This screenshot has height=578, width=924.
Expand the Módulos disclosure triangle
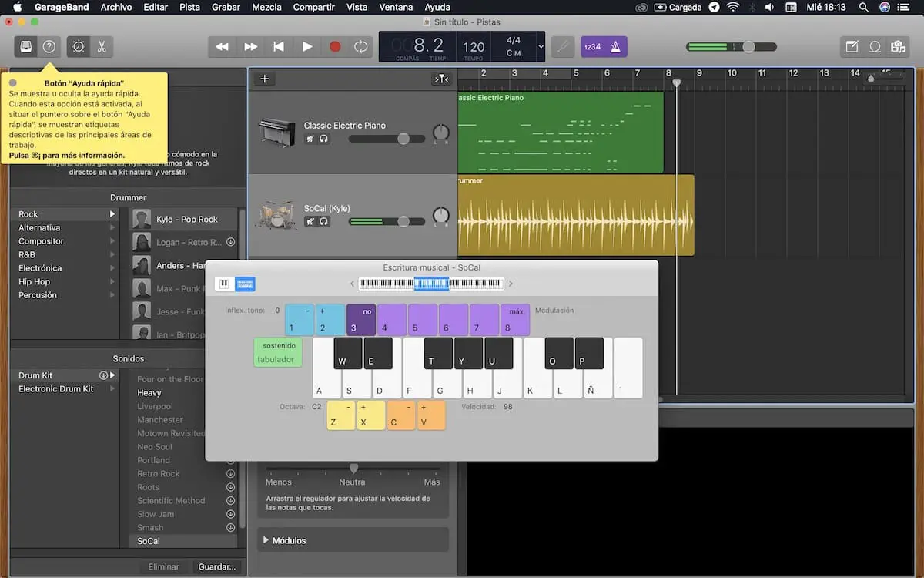[x=266, y=540]
